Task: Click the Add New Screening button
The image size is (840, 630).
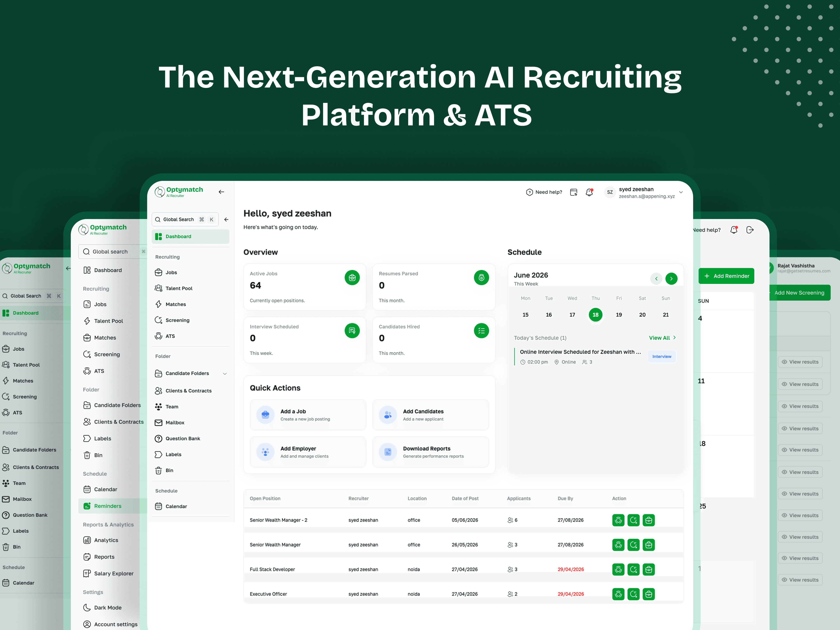Action: point(800,293)
